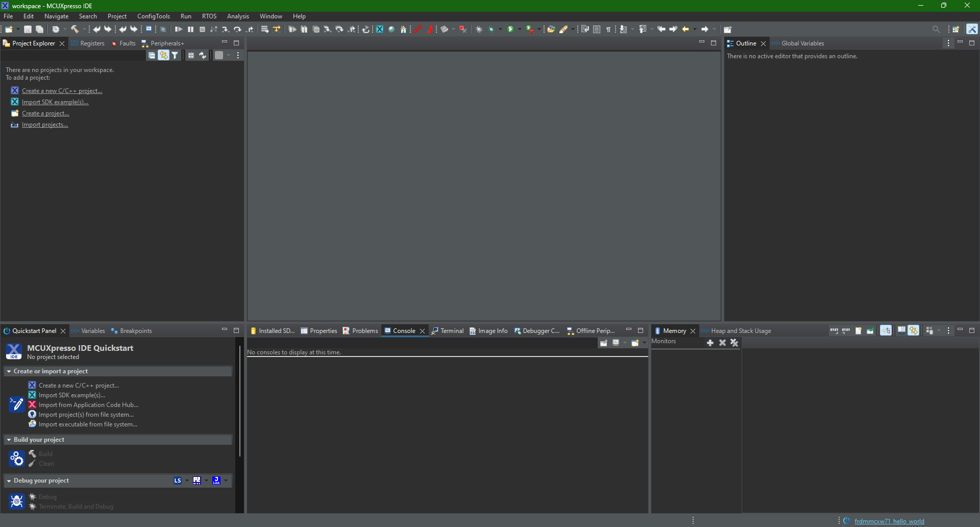The width and height of the screenshot is (980, 527).
Task: Open the ConfigTools menu
Action: [154, 16]
